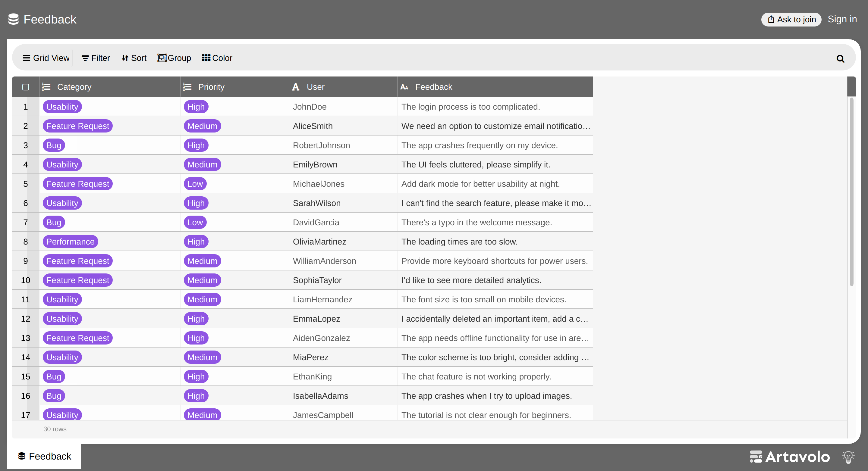Open the Group options

pyautogui.click(x=174, y=58)
